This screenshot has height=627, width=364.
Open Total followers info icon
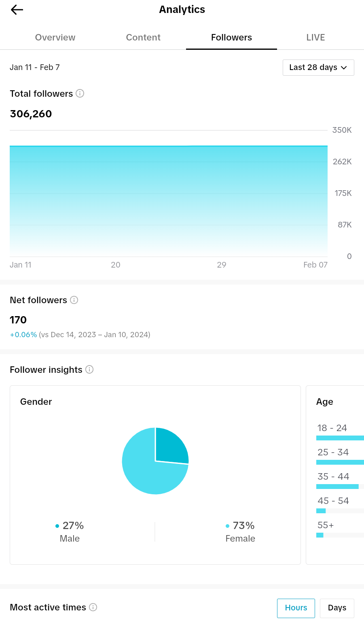click(80, 94)
